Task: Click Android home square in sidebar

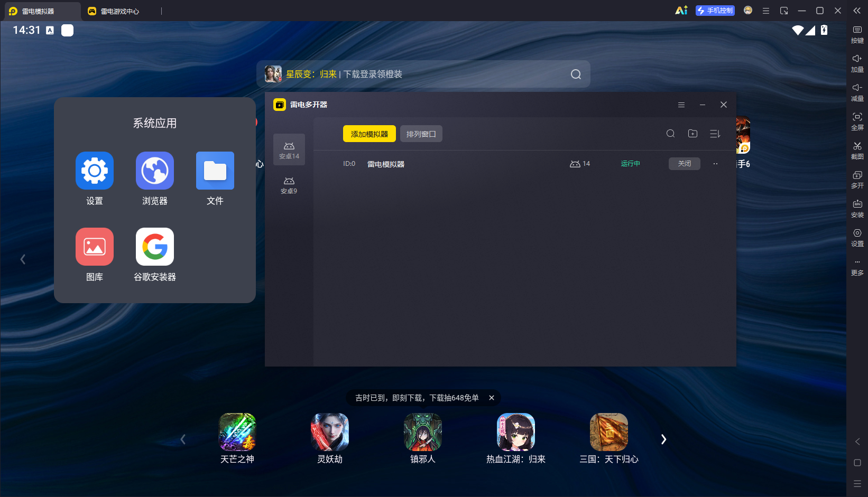Action: pos(857,463)
